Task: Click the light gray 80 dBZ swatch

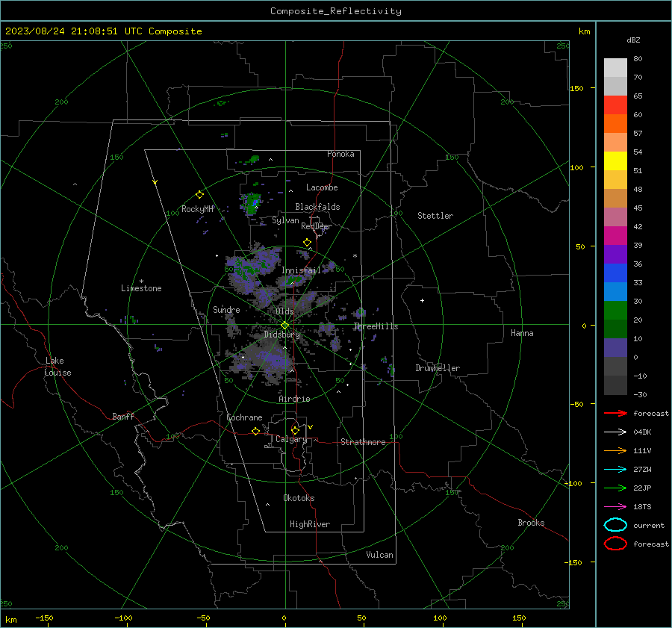Action: 615,67
